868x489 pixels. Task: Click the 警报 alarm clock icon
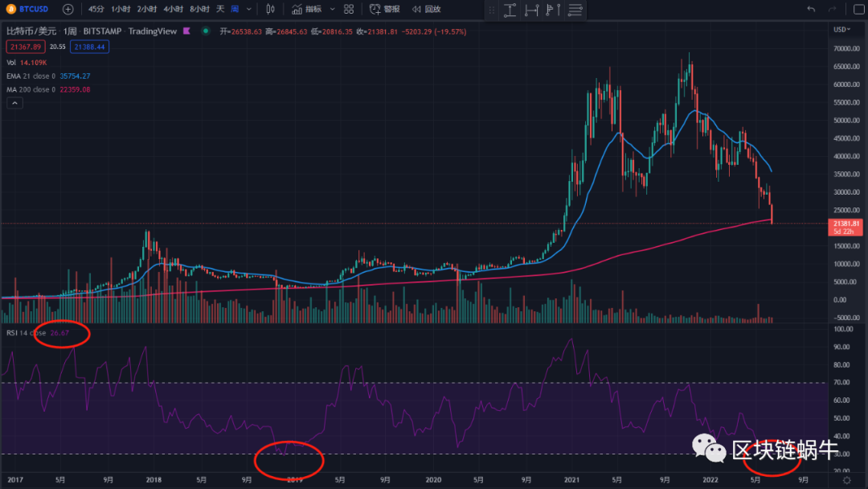tap(375, 9)
